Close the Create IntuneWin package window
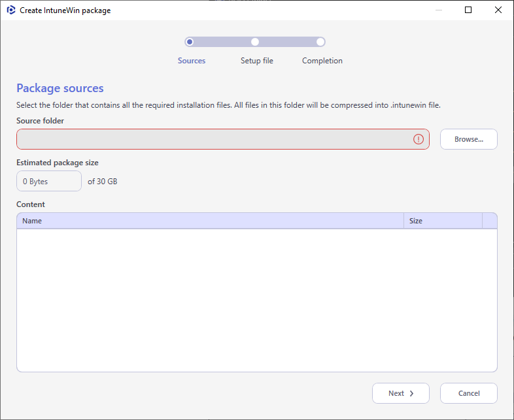The width and height of the screenshot is (514, 420). pos(498,10)
